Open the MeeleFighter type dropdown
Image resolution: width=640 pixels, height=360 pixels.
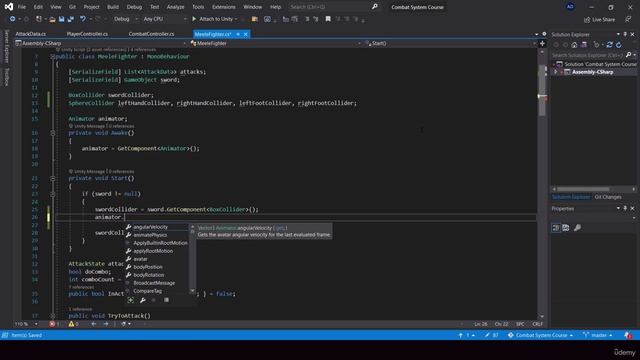click(x=276, y=43)
